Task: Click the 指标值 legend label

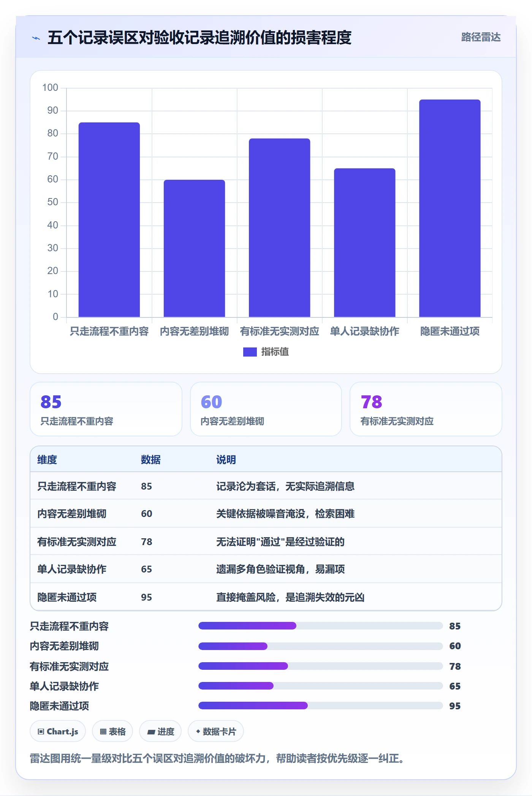Action: [x=275, y=352]
